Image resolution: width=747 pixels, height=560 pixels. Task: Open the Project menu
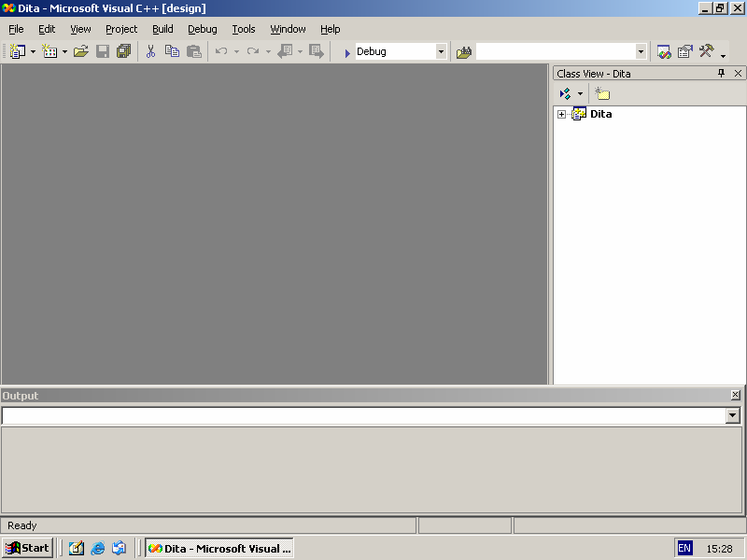coord(121,29)
